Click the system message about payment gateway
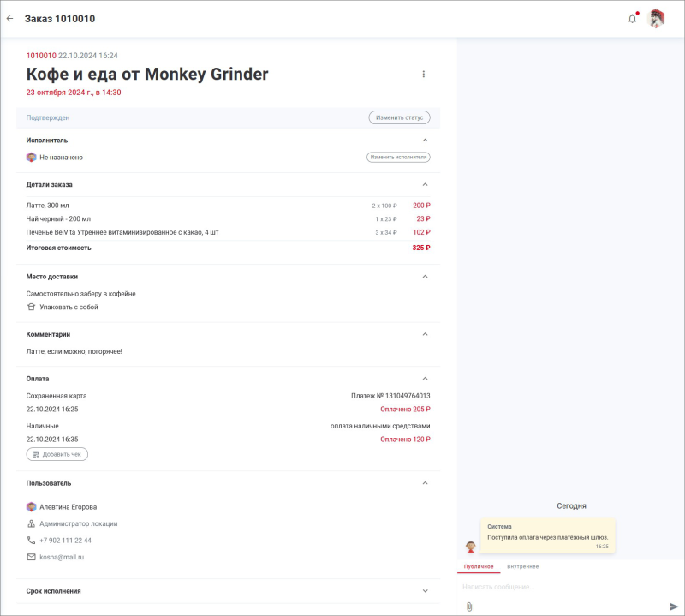The width and height of the screenshot is (685, 616). (x=548, y=536)
